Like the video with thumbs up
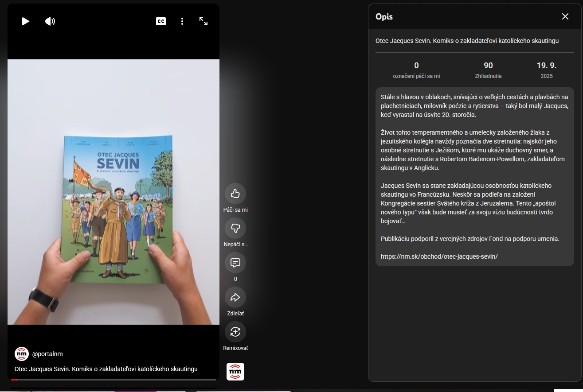583x392 pixels. point(235,194)
